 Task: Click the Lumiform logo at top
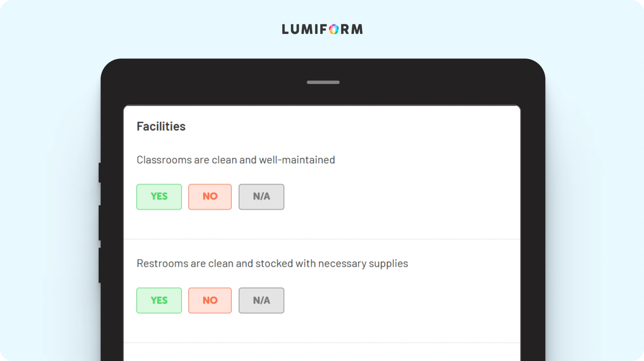[x=322, y=29]
